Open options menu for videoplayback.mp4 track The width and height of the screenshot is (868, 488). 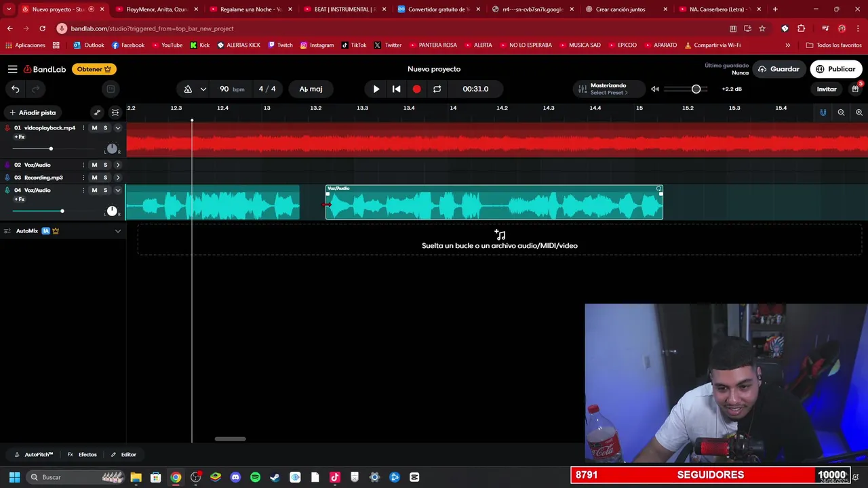(x=83, y=128)
